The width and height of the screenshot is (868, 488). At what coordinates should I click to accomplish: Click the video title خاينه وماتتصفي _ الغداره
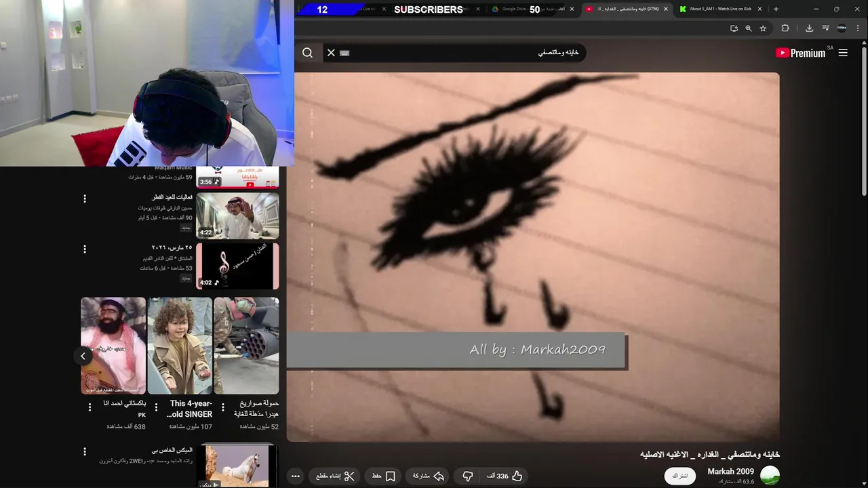(710, 454)
